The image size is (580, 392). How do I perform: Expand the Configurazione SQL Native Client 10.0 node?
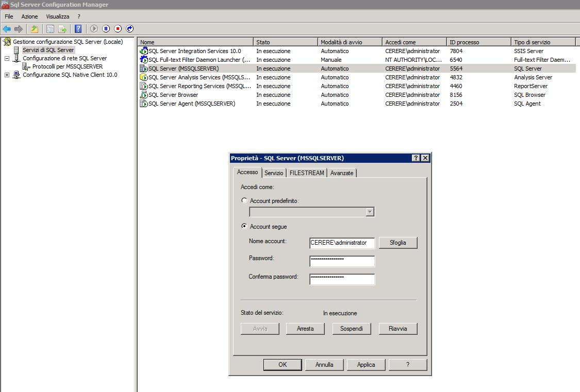[7, 75]
